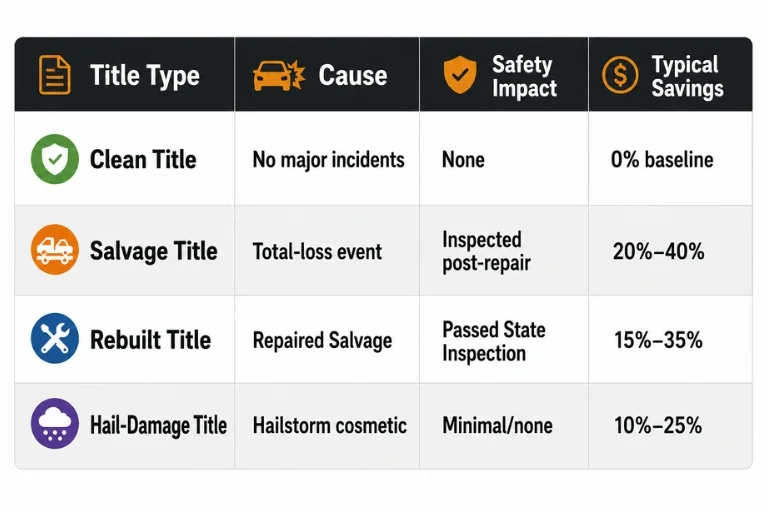The image size is (768, 512).
Task: Click the green Clean Title shield icon
Action: click(55, 159)
